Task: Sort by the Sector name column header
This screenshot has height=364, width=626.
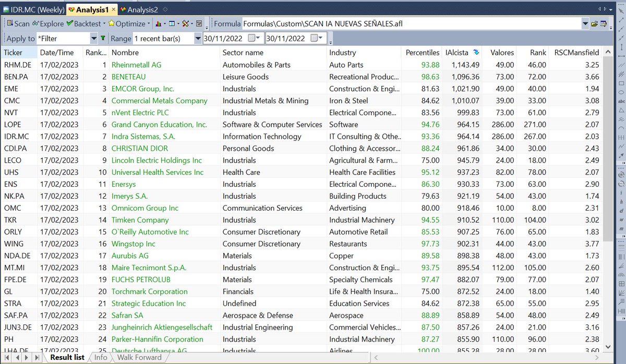Action: 273,52
